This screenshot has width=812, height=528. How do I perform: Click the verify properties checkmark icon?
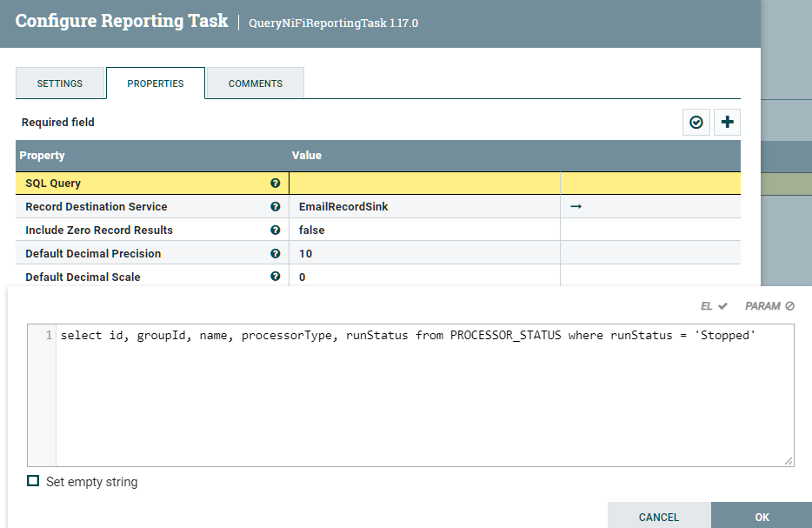(696, 123)
